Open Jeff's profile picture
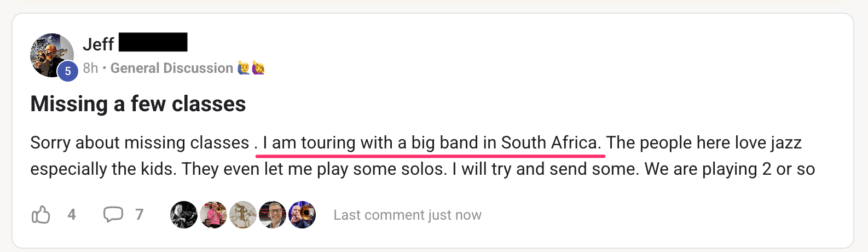This screenshot has height=252, width=868. pos(51,55)
